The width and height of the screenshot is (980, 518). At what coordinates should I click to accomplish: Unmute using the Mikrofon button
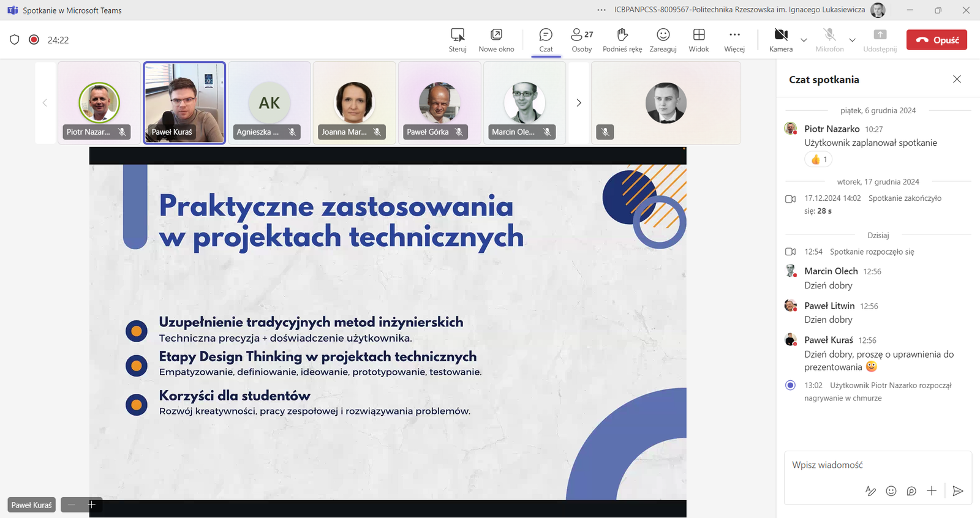[x=829, y=40]
